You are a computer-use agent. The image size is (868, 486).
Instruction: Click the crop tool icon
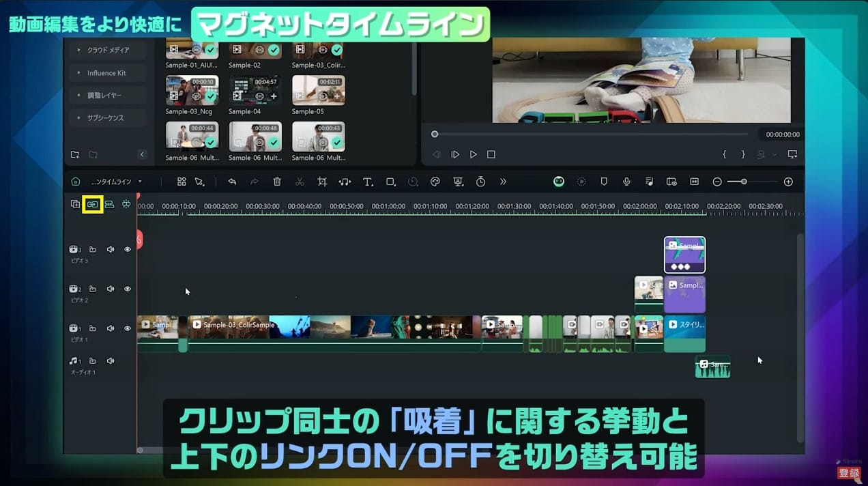(321, 182)
